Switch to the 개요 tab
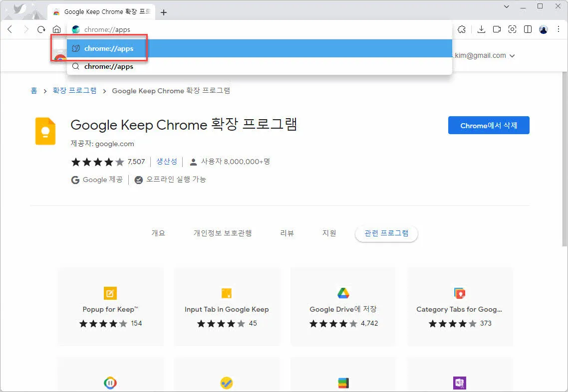 coord(158,233)
